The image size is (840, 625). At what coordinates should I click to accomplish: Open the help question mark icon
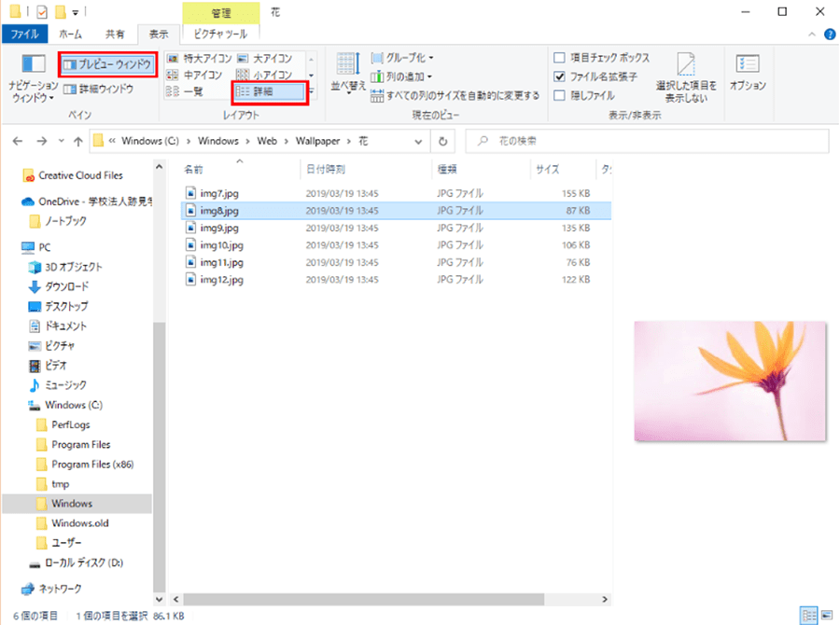point(830,35)
